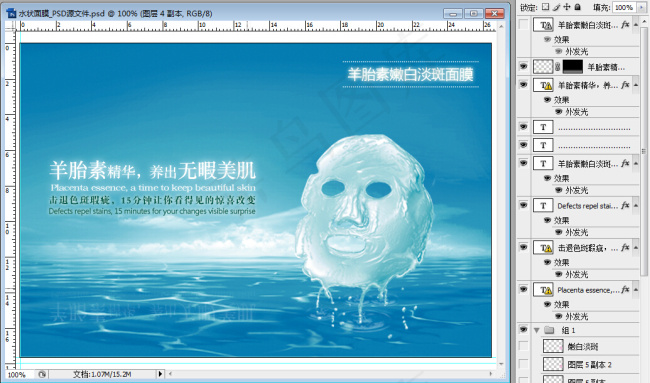Screen dimensions: 650x383
Task: Hide the visible 羊胎素嫩白淡斑 text layer
Action: tap(524, 163)
